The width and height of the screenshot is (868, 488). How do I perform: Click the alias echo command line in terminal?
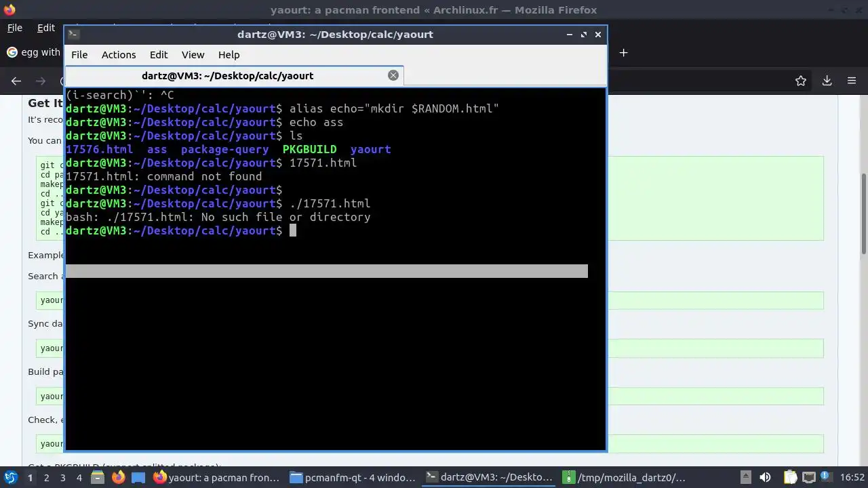283,108
